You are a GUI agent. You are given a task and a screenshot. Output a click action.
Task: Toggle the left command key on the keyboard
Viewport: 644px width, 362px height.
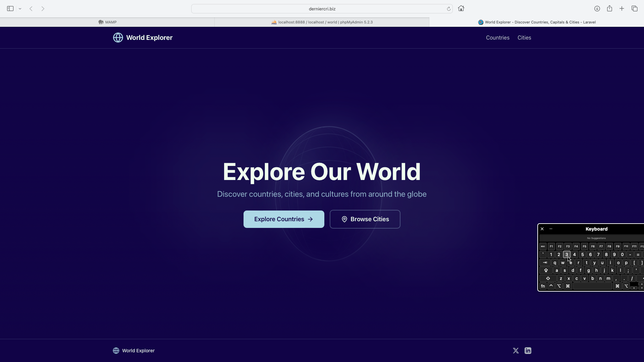[568, 286]
